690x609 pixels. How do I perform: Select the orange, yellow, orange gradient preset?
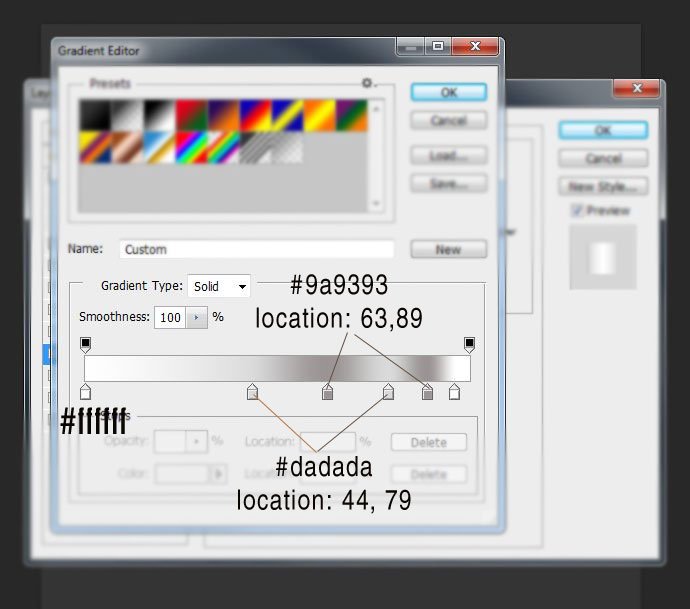pyautogui.click(x=319, y=116)
